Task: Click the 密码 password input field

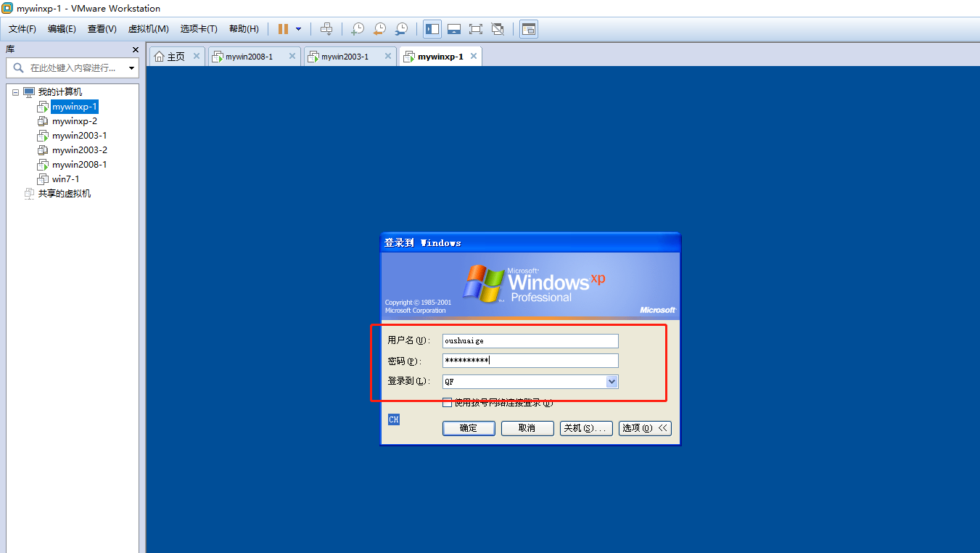Action: (x=530, y=361)
